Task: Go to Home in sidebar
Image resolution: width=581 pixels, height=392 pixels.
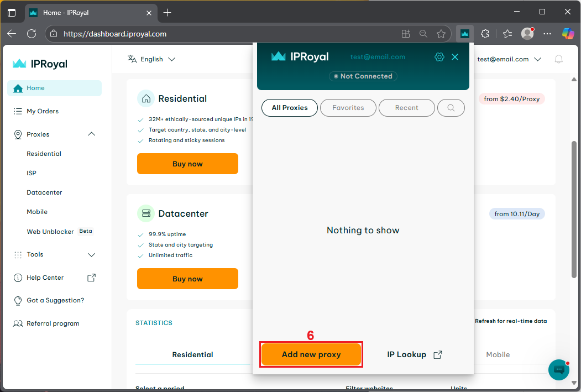Action: click(55, 88)
